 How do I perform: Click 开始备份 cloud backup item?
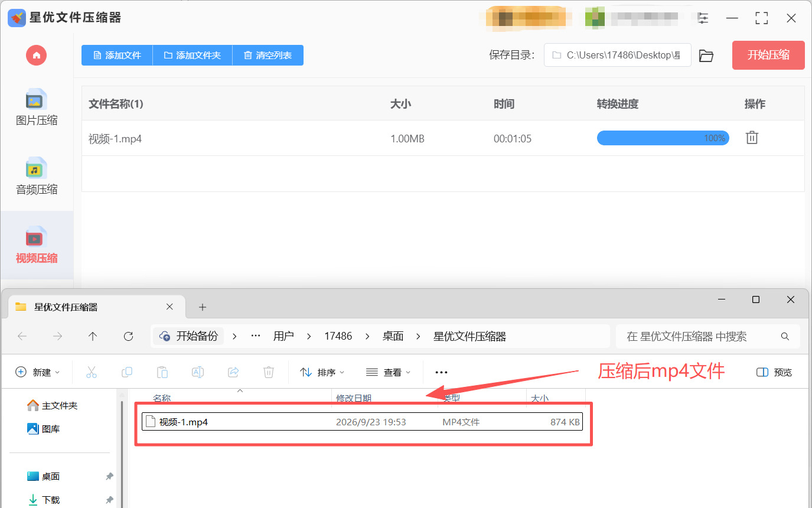click(x=189, y=336)
